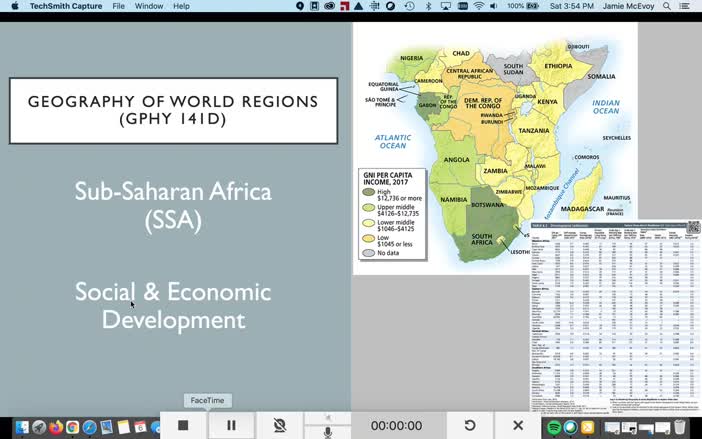Screen dimensions: 702x439
Task: Click the battery 100% indicator
Action: [522, 6]
